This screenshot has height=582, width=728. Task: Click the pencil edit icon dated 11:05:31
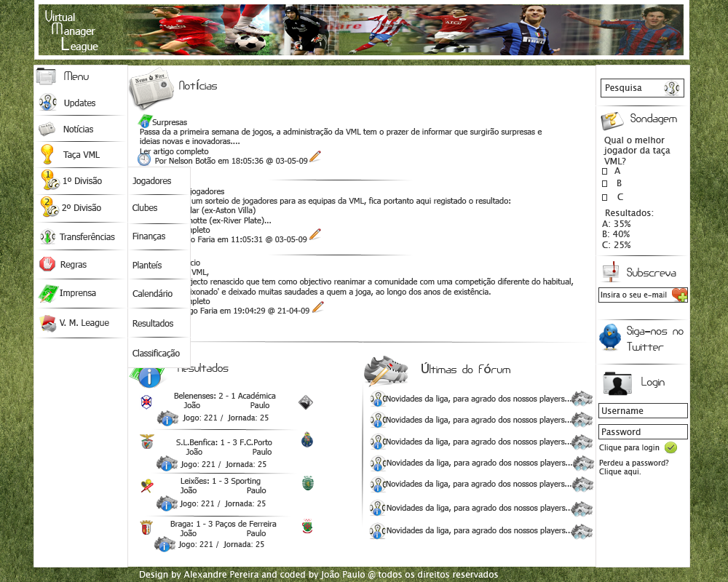coord(314,234)
